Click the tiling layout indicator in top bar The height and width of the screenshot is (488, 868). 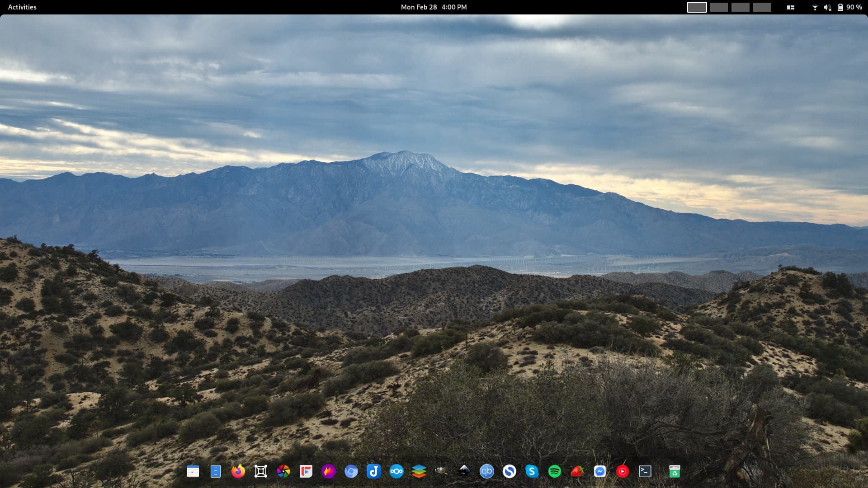(x=791, y=7)
